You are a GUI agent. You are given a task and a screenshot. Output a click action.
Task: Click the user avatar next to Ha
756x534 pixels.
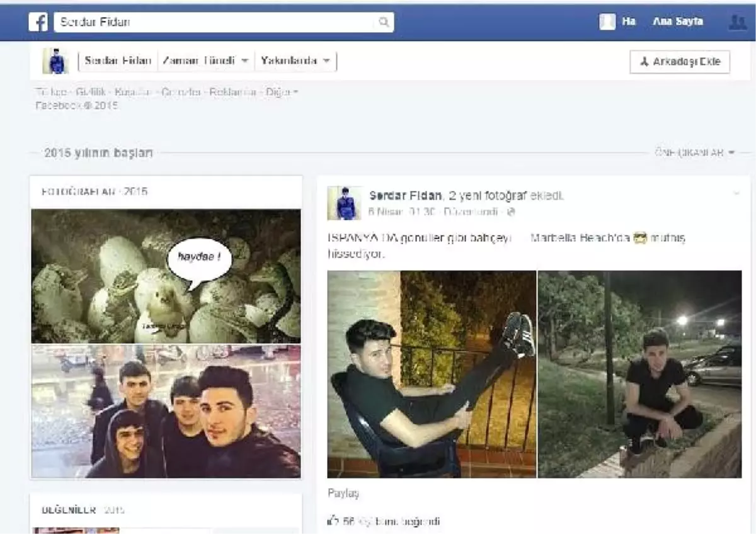[607, 22]
